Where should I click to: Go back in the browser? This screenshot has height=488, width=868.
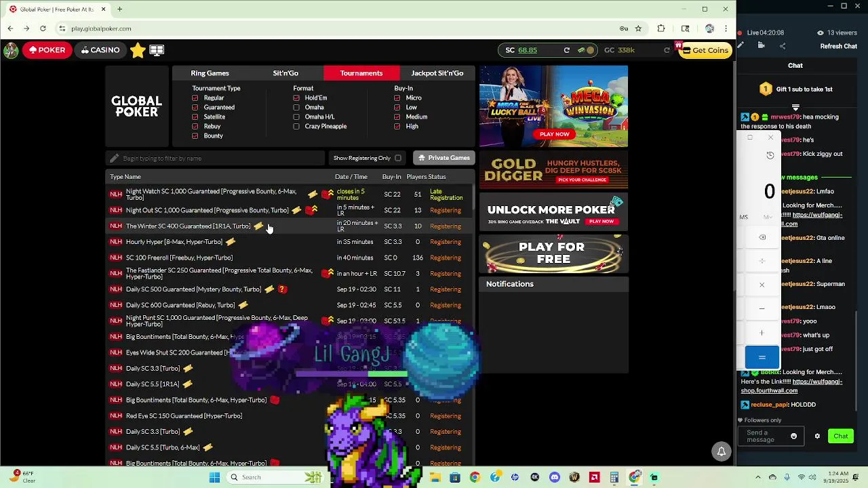[10, 28]
